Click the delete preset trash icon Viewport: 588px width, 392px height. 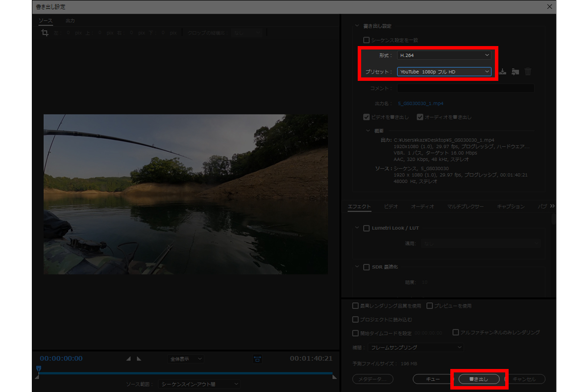point(528,72)
